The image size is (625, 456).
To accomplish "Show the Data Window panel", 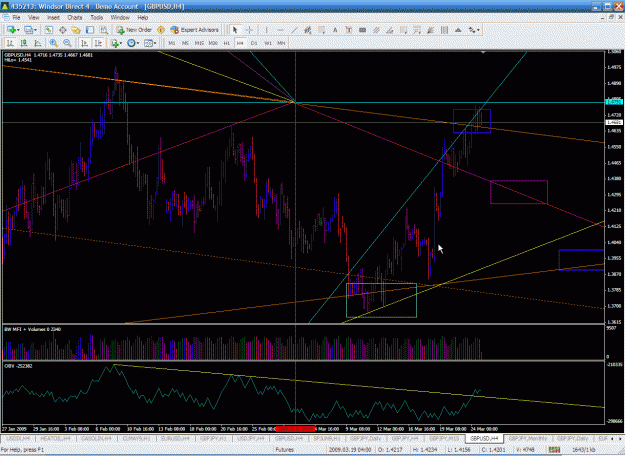I will [x=63, y=30].
